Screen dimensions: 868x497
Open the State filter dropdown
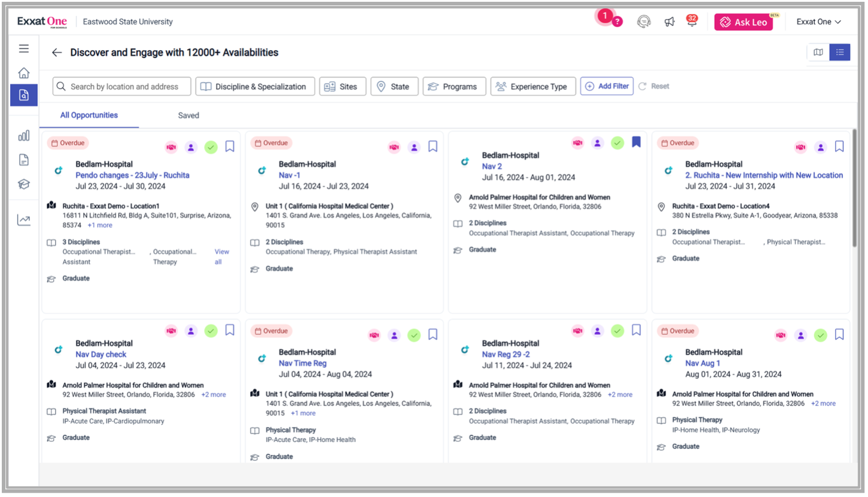click(x=394, y=86)
